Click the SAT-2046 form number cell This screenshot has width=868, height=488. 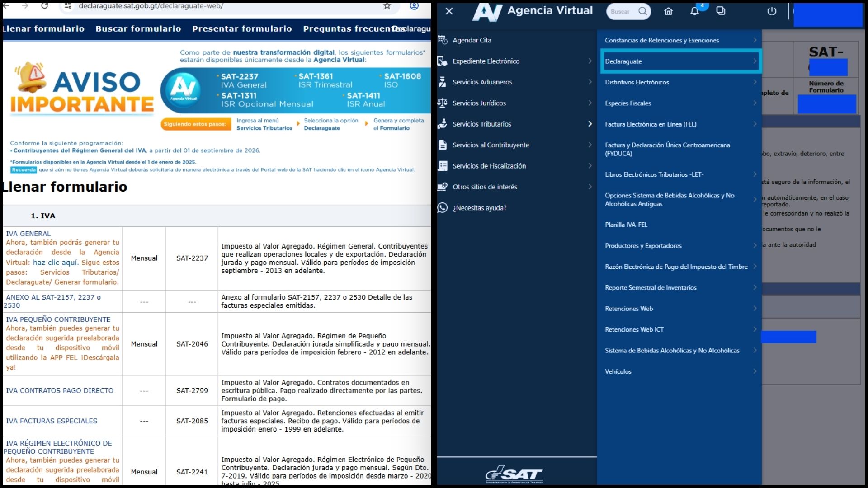point(192,344)
